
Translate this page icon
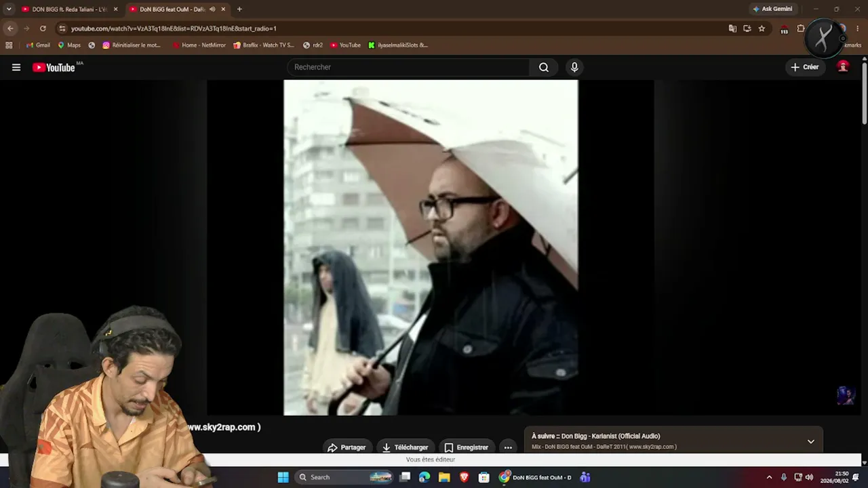[732, 28]
